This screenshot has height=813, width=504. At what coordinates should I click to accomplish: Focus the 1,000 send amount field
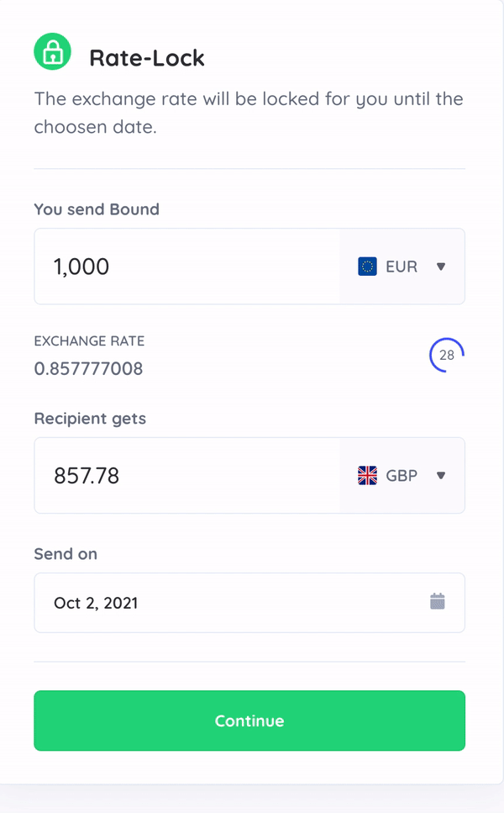(187, 267)
